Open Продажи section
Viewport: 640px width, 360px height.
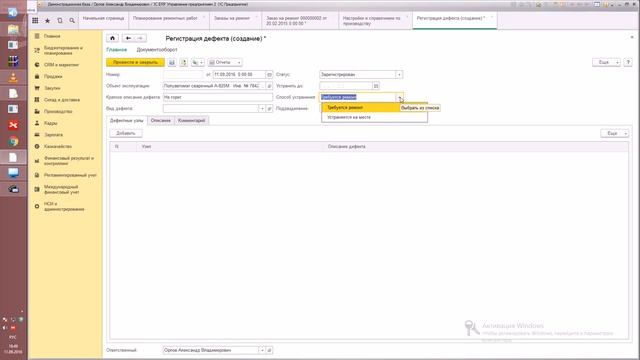tap(53, 77)
